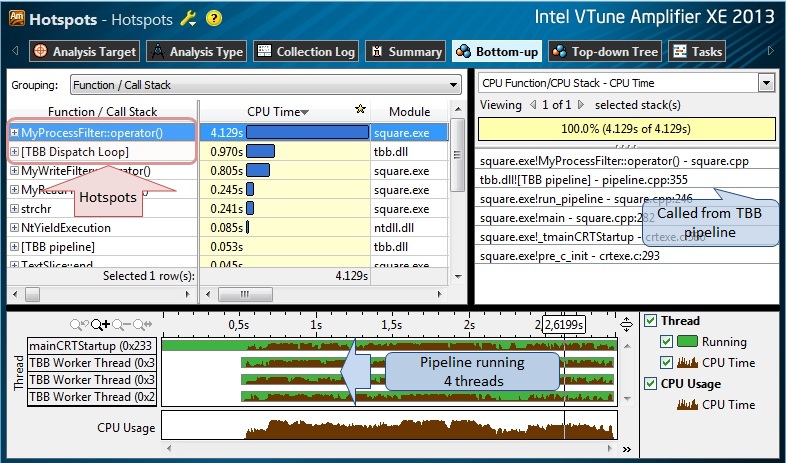Image resolution: width=786 pixels, height=463 pixels.
Task: Click the tbb.dll cell in Dispatch Loop row
Action: coord(410,151)
